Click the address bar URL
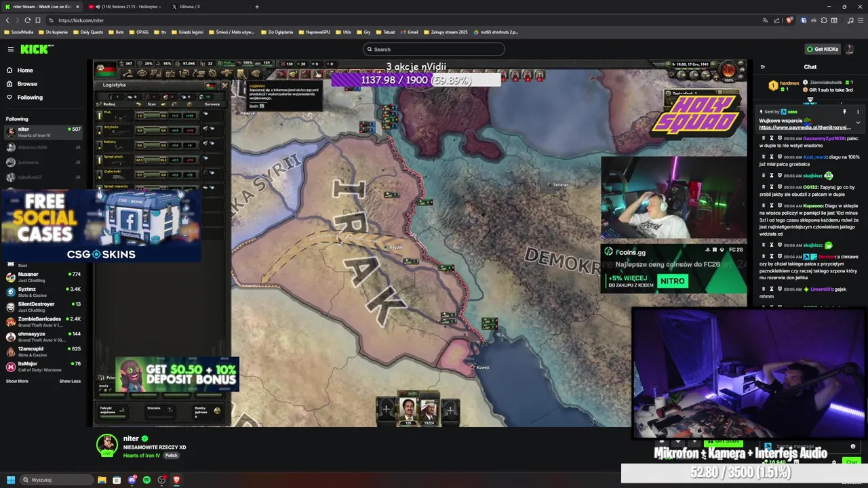The width and height of the screenshot is (868, 488). tap(81, 20)
